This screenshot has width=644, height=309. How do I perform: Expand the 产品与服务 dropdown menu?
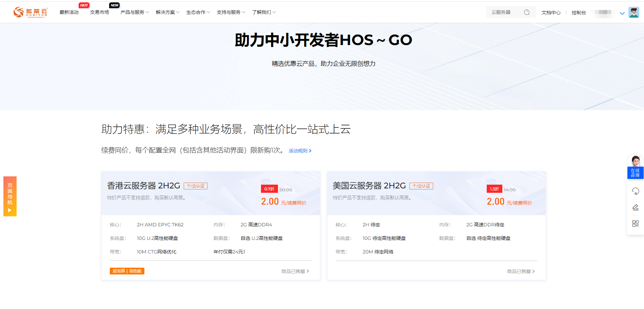(135, 12)
